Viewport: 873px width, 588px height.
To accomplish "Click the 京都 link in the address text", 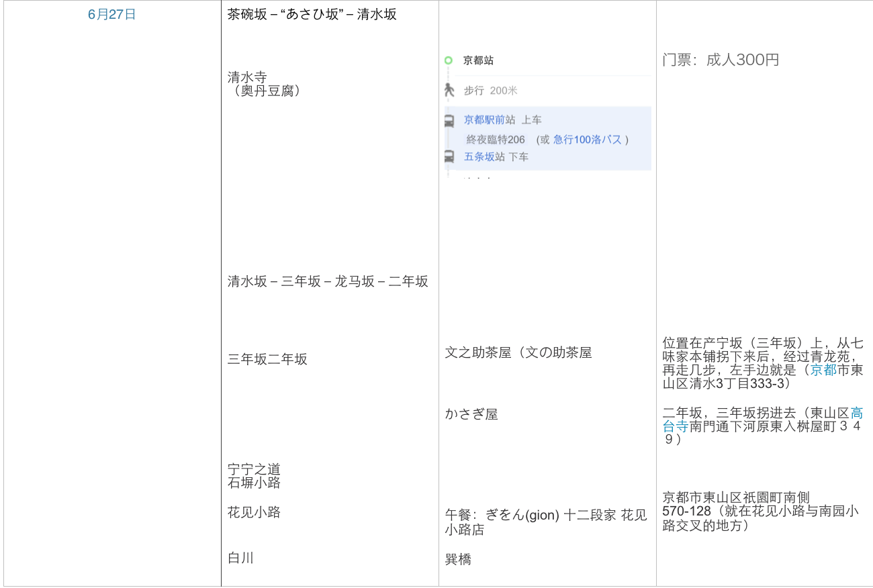I will [823, 370].
